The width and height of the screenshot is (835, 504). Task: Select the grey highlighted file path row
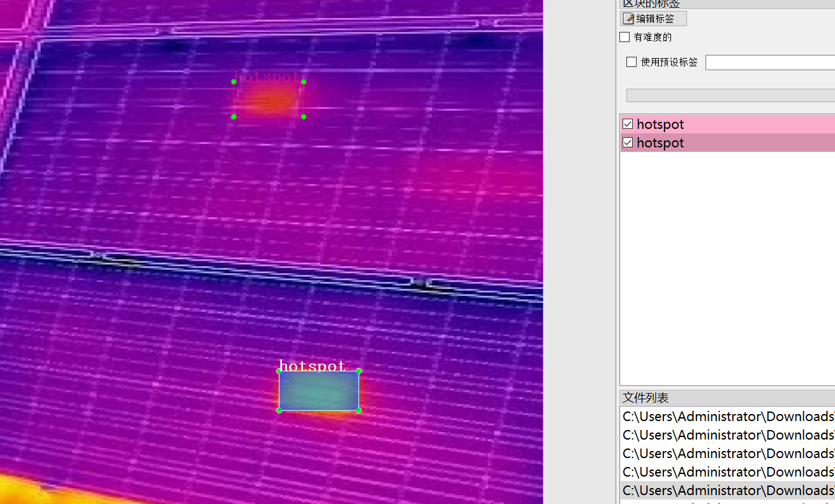pos(728,490)
